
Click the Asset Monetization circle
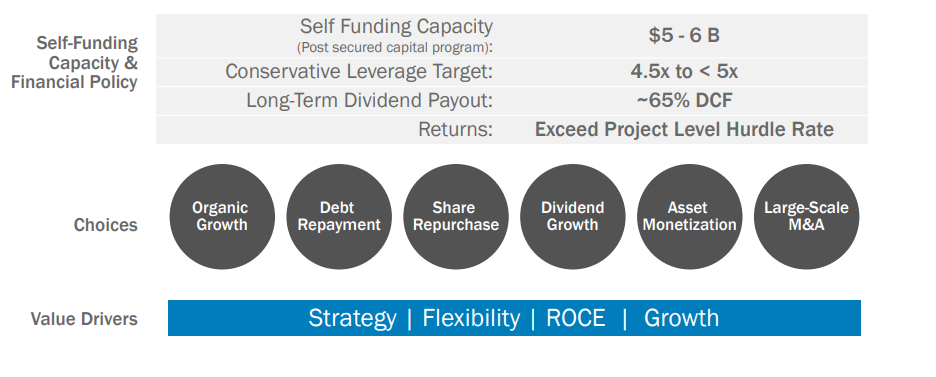(x=689, y=217)
